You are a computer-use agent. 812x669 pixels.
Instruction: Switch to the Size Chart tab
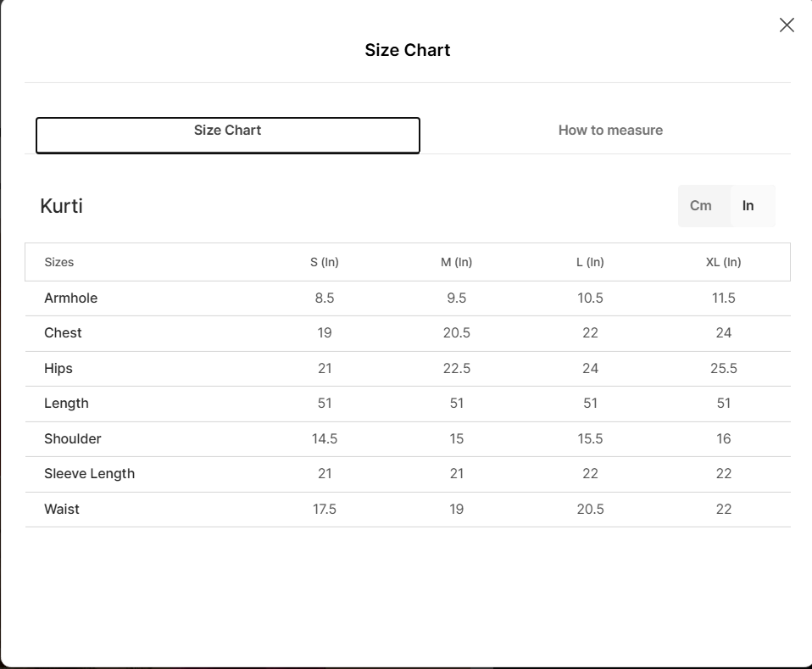point(227,135)
